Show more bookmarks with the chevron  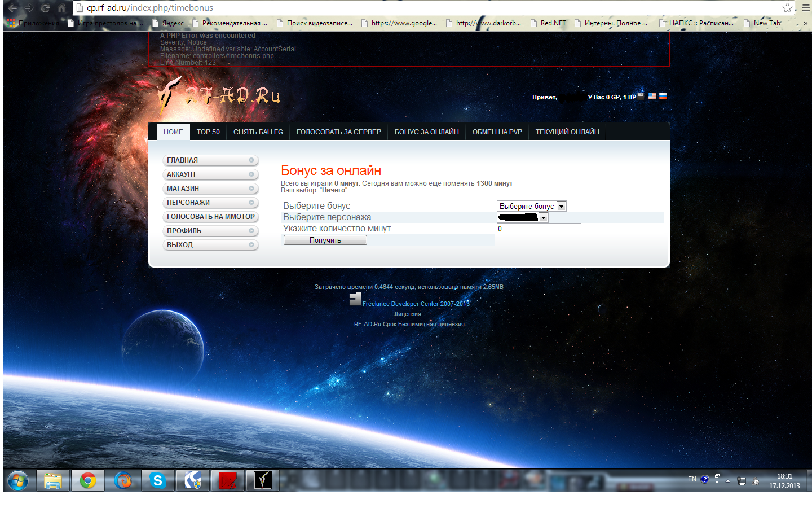(x=805, y=23)
